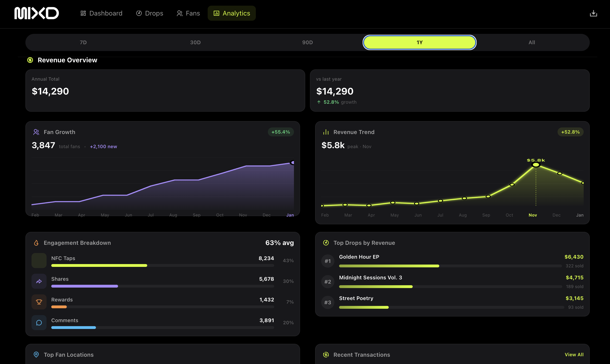The height and width of the screenshot is (364, 610).
Task: Open the Fans page
Action: [188, 13]
